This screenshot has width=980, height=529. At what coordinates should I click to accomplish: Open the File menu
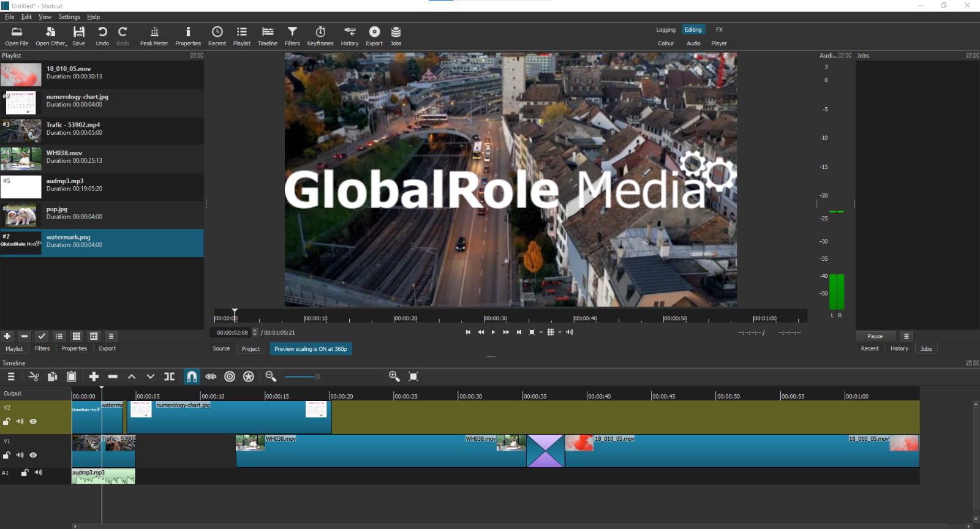pyautogui.click(x=10, y=17)
